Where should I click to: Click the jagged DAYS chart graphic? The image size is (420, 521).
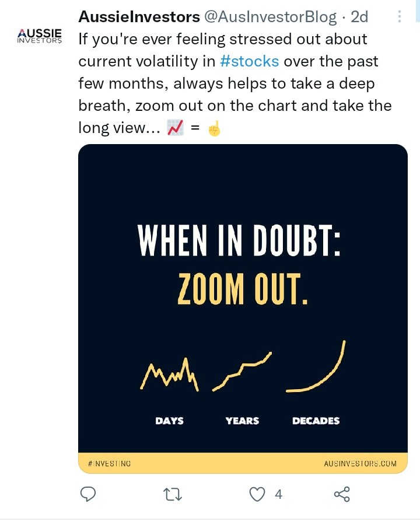[x=170, y=375]
